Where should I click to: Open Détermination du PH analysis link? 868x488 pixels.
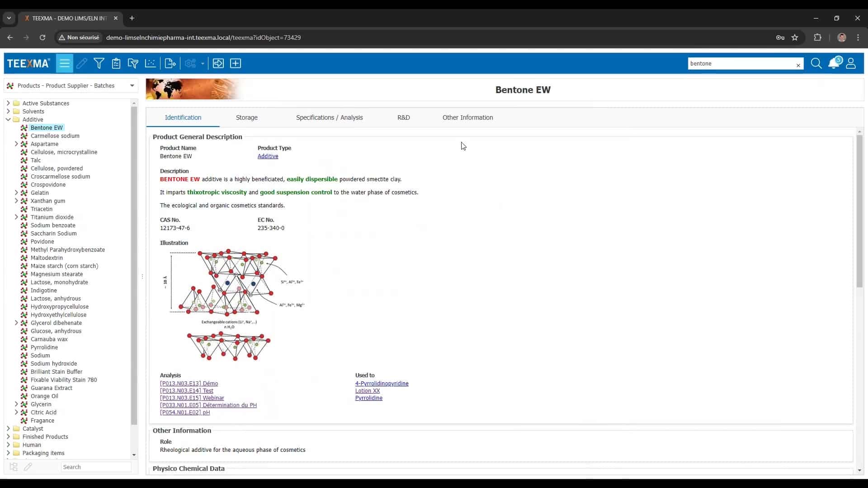coord(208,405)
